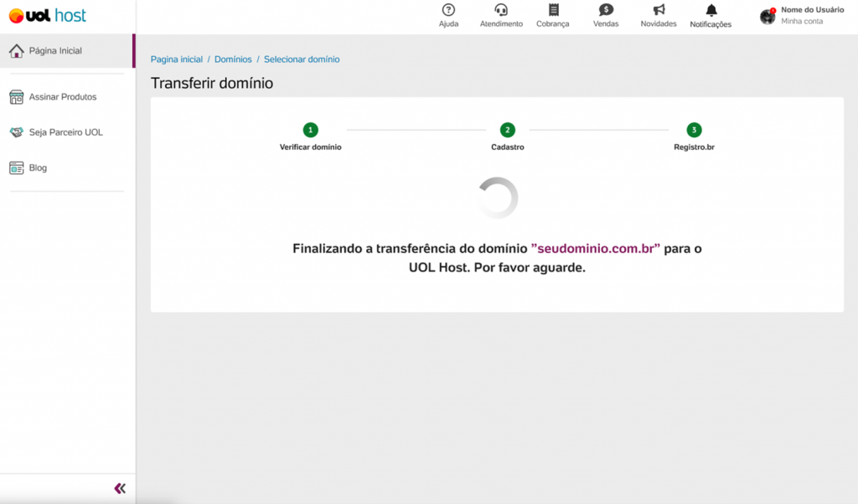Open Seja Parceiro UOL sidebar item
This screenshot has width=858, height=504.
click(x=65, y=132)
